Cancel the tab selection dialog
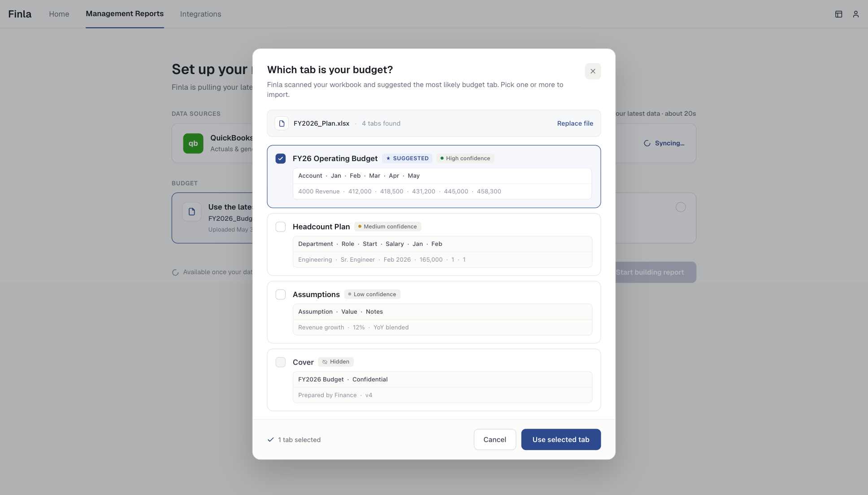The height and width of the screenshot is (495, 868). (495, 440)
